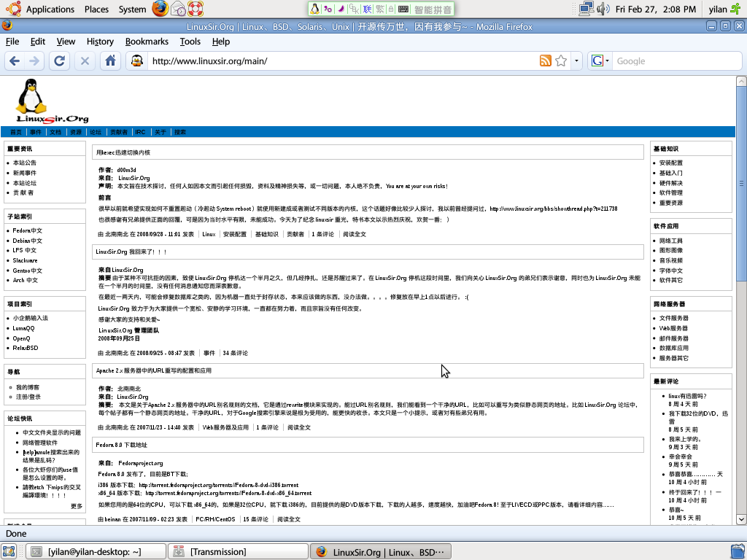Open the View menu
This screenshot has height=560, width=747.
[x=66, y=42]
